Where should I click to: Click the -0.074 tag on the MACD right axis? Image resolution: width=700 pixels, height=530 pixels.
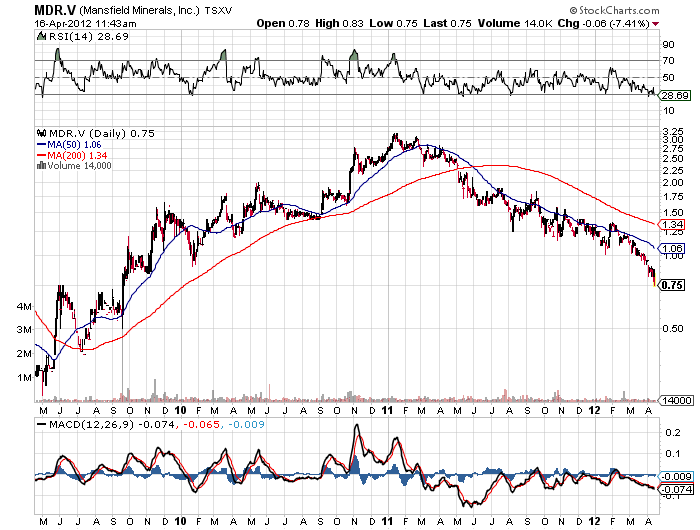pos(677,489)
